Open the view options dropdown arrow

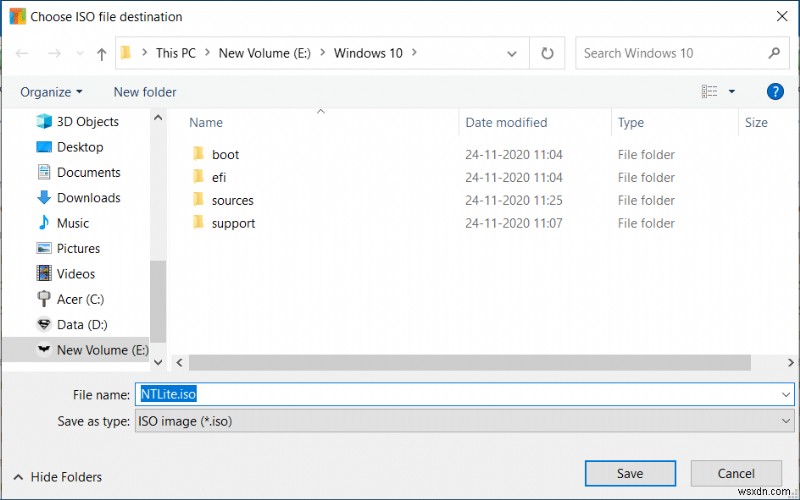(732, 92)
